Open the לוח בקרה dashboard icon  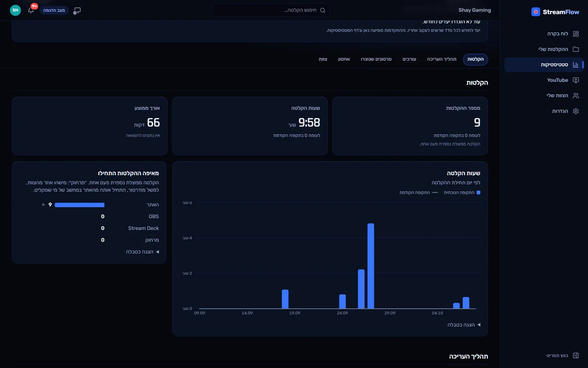coord(576,34)
